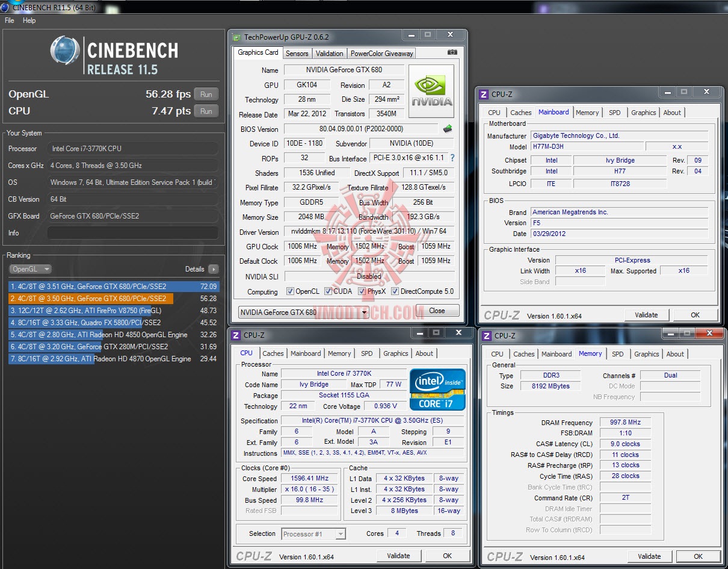
Task: Open Graphics tab in Memory CPU-Z window
Action: 646,354
